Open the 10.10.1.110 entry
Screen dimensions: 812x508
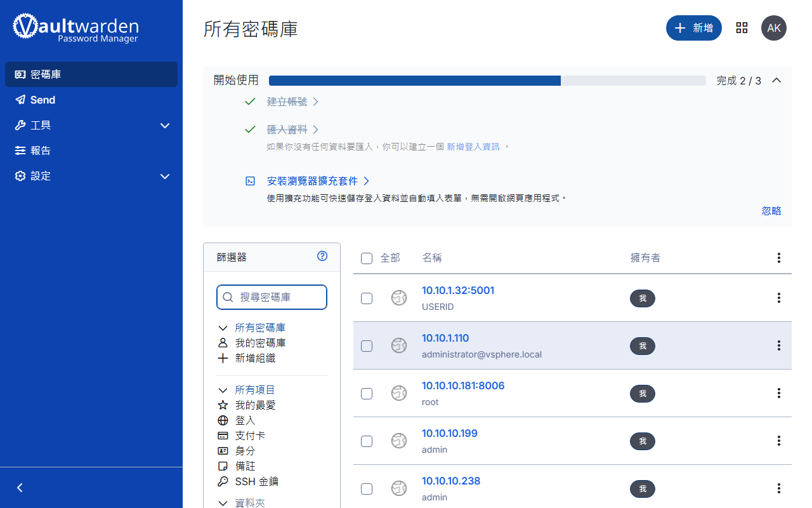coord(445,338)
